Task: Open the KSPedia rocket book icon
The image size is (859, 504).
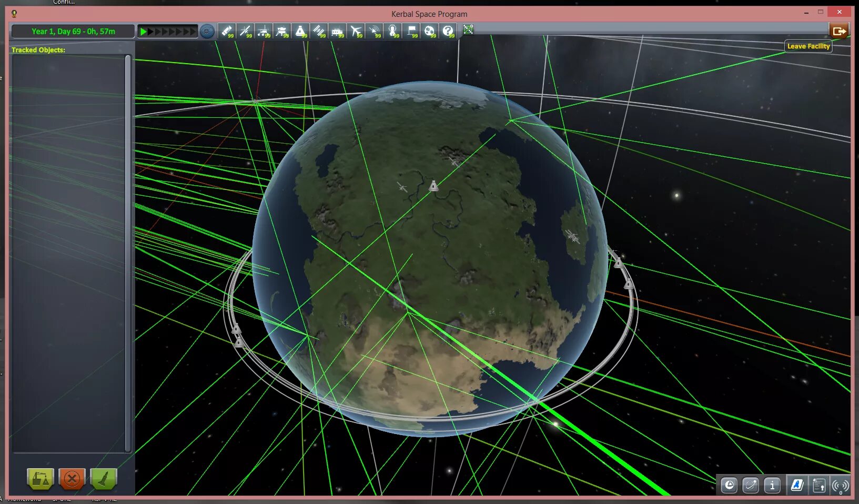Action: point(797,485)
